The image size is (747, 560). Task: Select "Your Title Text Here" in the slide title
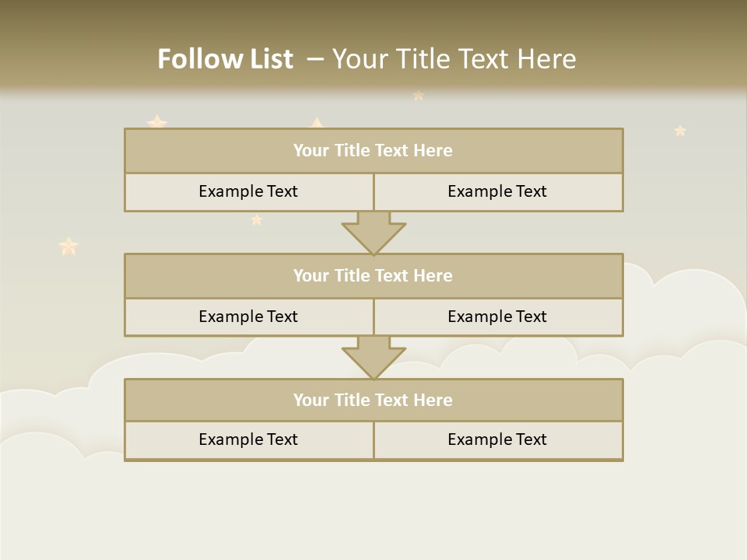click(x=454, y=59)
